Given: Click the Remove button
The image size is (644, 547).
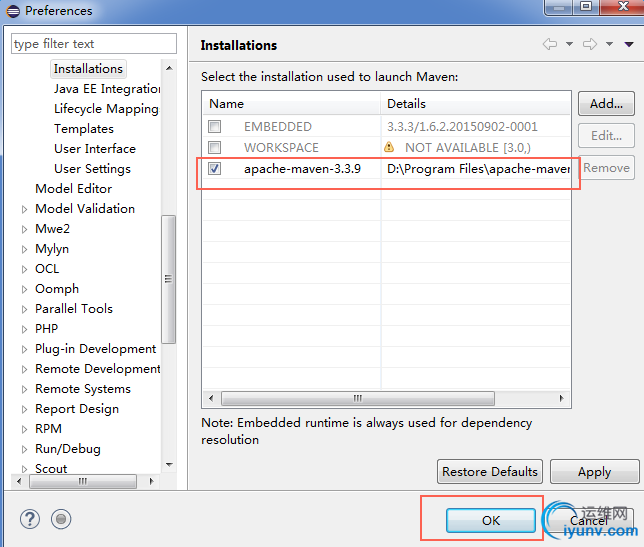Looking at the screenshot, I should point(606,168).
